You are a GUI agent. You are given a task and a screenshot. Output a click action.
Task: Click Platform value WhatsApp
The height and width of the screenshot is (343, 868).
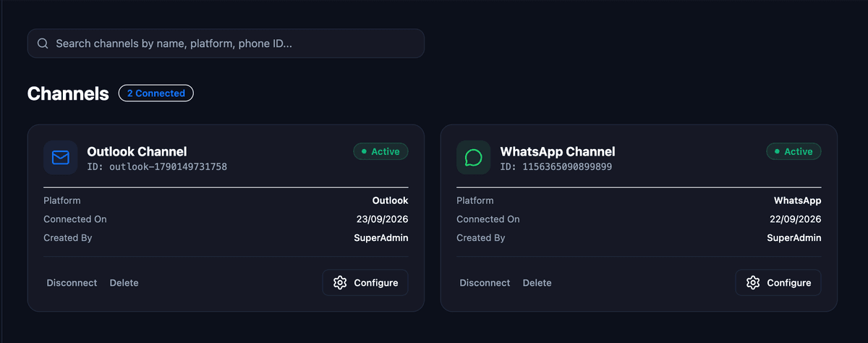(x=798, y=200)
